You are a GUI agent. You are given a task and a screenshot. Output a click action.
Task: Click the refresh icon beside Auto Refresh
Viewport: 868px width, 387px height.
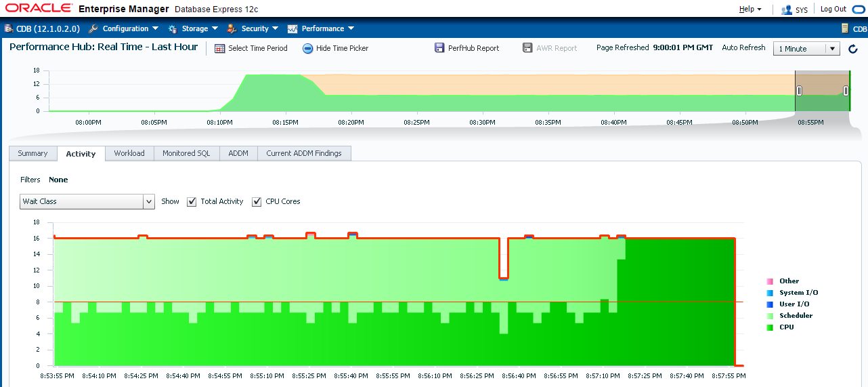click(853, 49)
